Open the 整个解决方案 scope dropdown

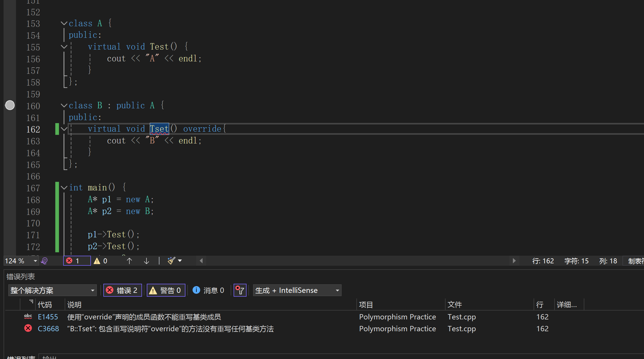52,291
